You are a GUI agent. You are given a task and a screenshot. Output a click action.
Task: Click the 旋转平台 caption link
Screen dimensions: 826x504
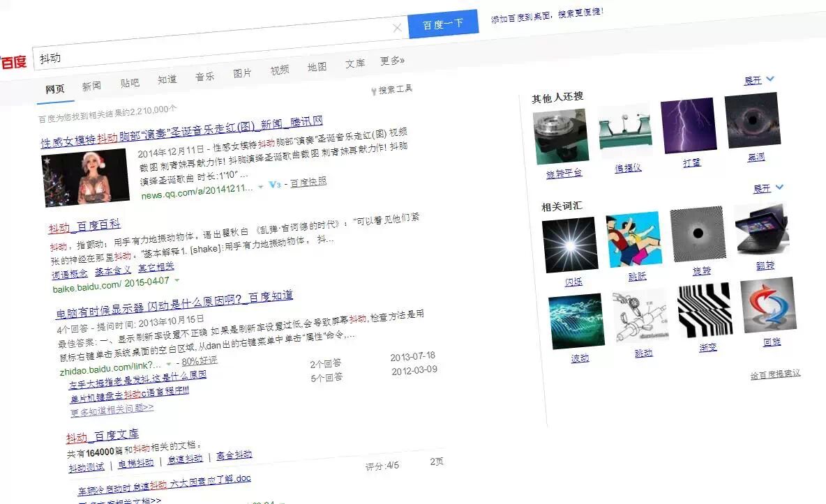pos(564,174)
